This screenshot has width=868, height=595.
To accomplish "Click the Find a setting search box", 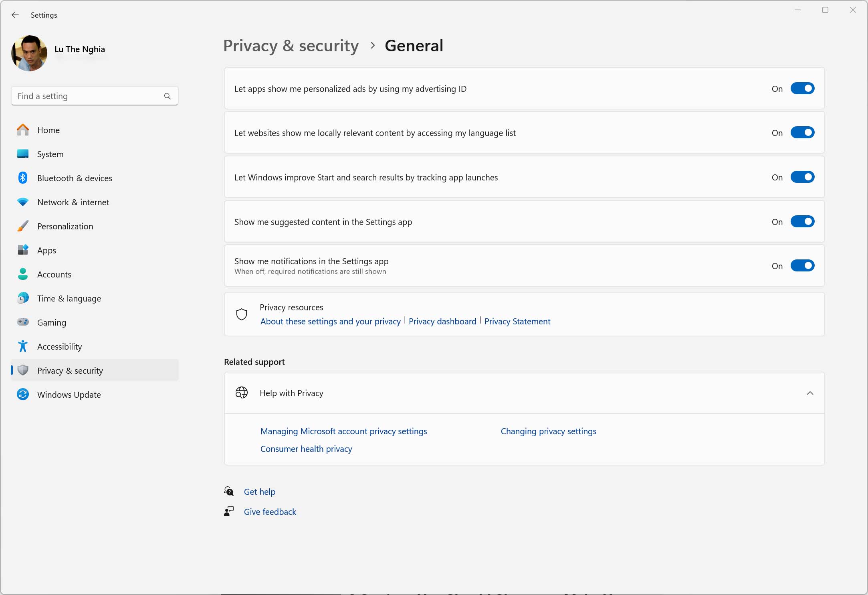I will (95, 96).
